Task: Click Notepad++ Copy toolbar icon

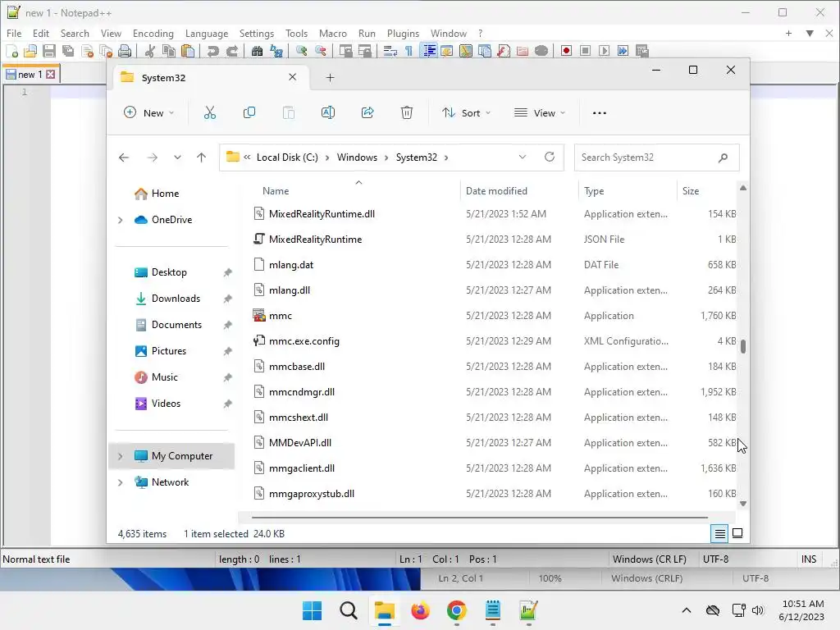Action: (x=169, y=51)
